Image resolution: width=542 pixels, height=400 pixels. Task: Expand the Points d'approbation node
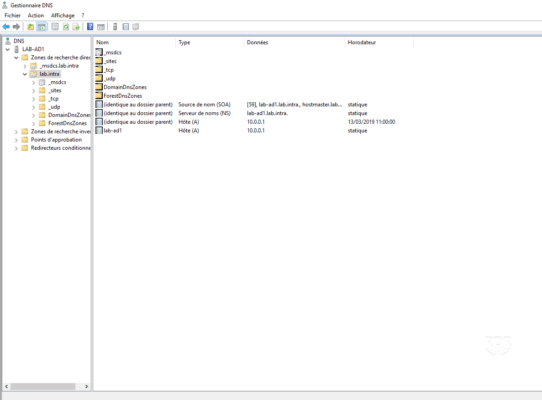point(16,140)
